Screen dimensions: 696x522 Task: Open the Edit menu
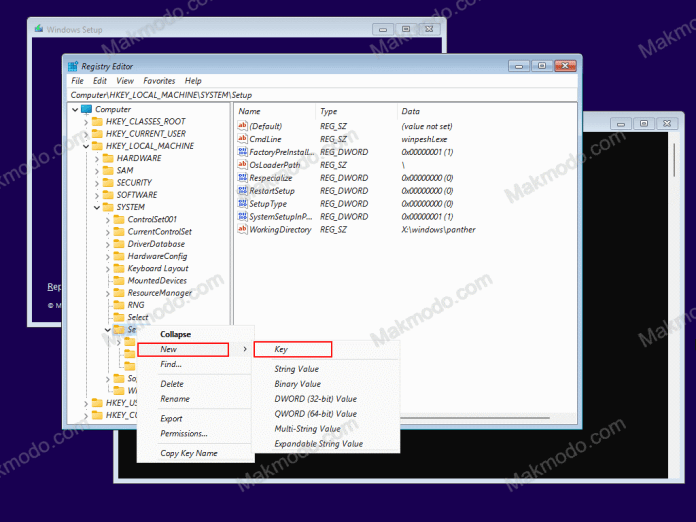(99, 81)
